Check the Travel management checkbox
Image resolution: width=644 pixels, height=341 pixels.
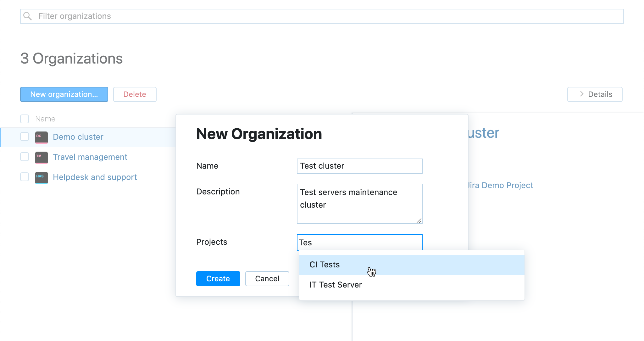point(25,157)
